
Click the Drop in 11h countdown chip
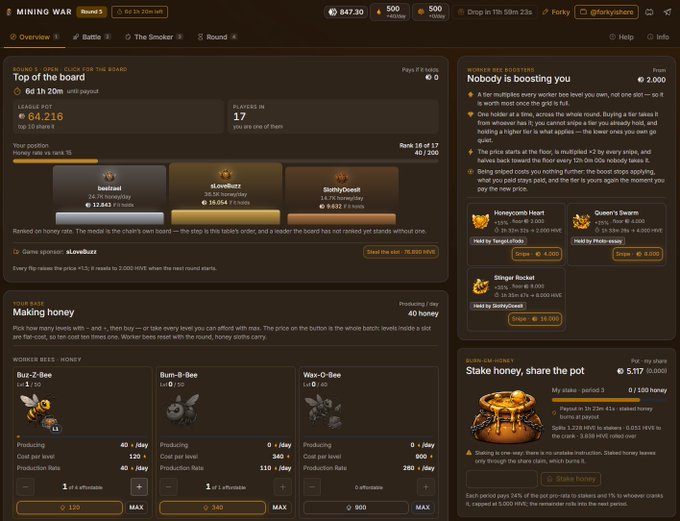click(x=495, y=12)
